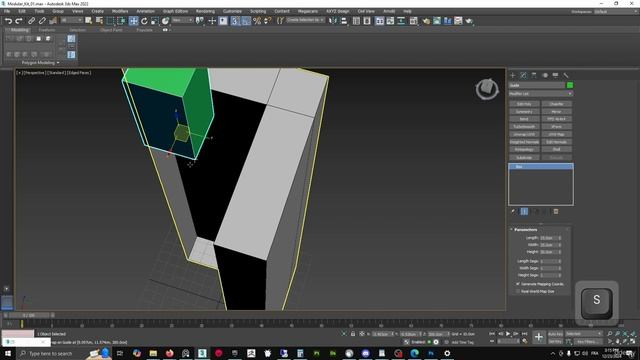Click the Width value field
The height and width of the screenshot is (360, 640).
click(548, 245)
